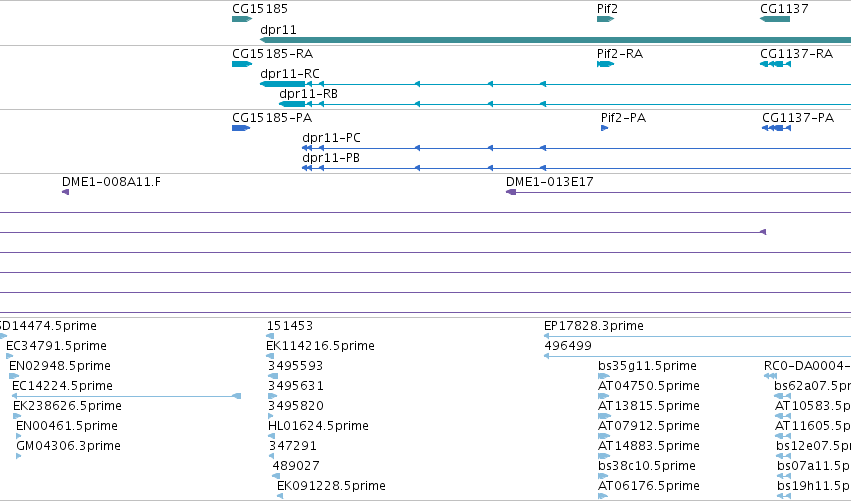Select the DME1-008A11.F arrow glyph
The height and width of the screenshot is (501, 851).
click(66, 192)
